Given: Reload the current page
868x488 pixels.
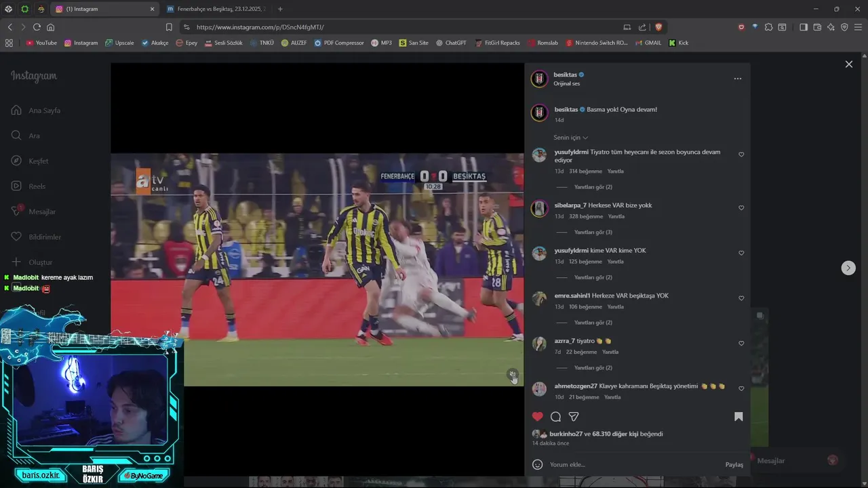Looking at the screenshot, I should [x=37, y=27].
